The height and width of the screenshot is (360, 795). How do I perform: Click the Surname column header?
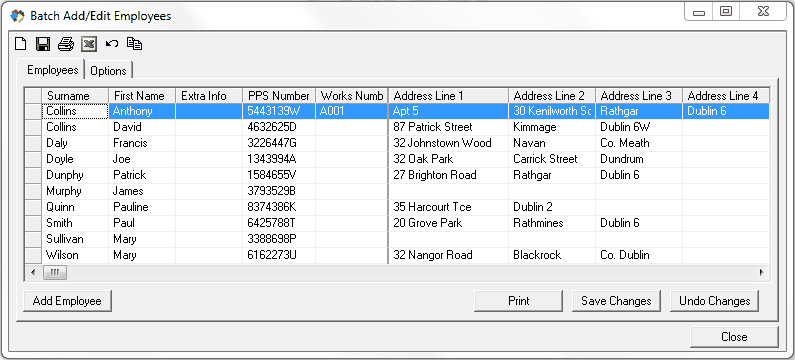pyautogui.click(x=75, y=96)
